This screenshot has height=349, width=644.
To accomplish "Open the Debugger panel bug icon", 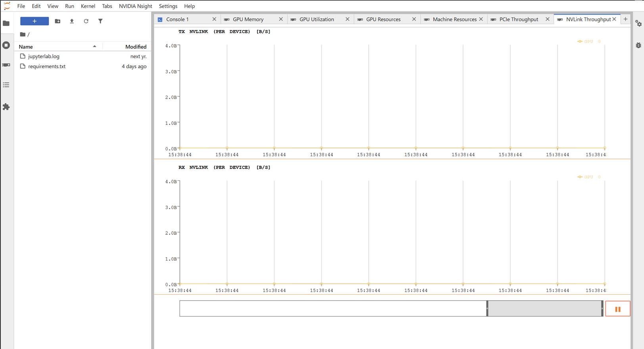I will click(638, 45).
